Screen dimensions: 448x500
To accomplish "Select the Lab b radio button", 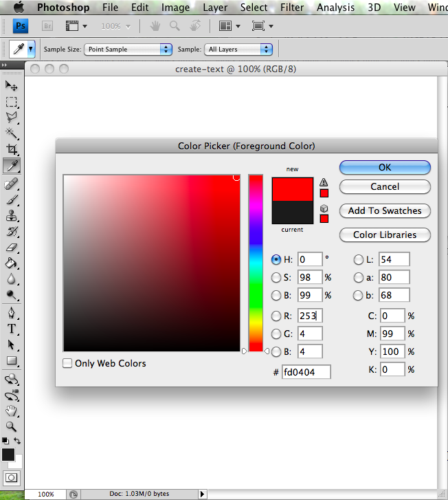I will pyautogui.click(x=359, y=295).
